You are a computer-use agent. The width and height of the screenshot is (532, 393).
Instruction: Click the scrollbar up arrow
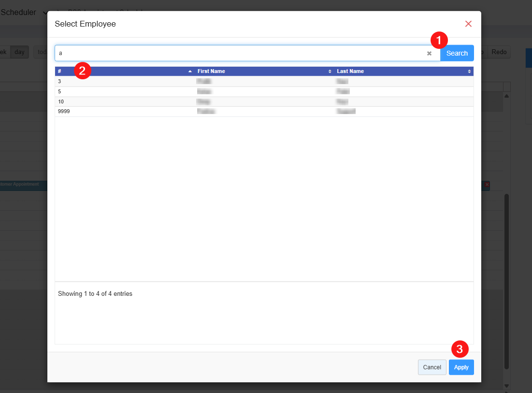[x=506, y=96]
